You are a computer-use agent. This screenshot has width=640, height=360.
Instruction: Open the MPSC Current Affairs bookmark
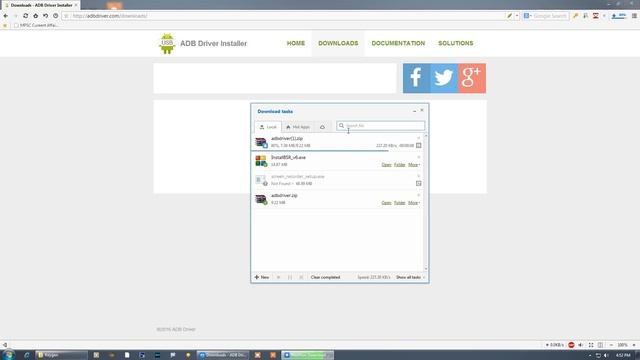[x=36, y=25]
